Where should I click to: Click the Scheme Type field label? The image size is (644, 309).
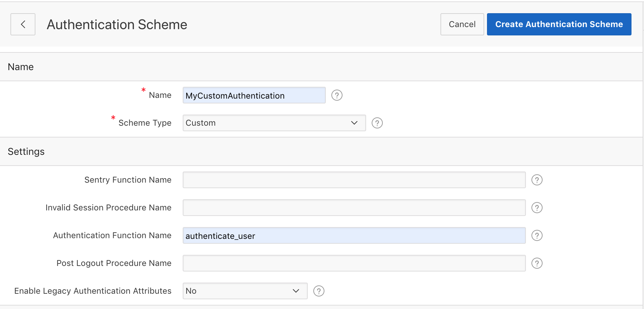[145, 123]
